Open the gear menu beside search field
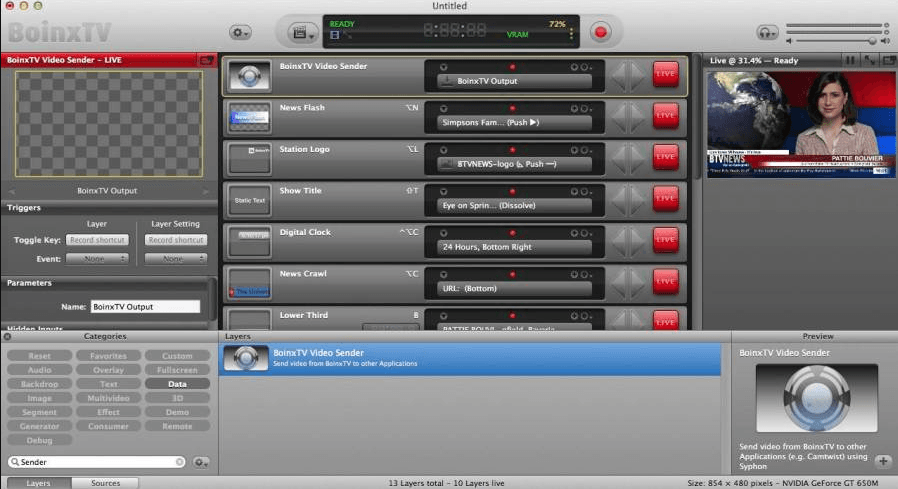 [x=200, y=462]
